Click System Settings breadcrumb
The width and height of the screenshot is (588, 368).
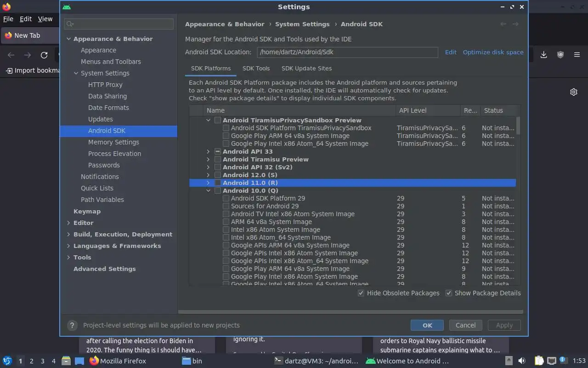click(302, 24)
